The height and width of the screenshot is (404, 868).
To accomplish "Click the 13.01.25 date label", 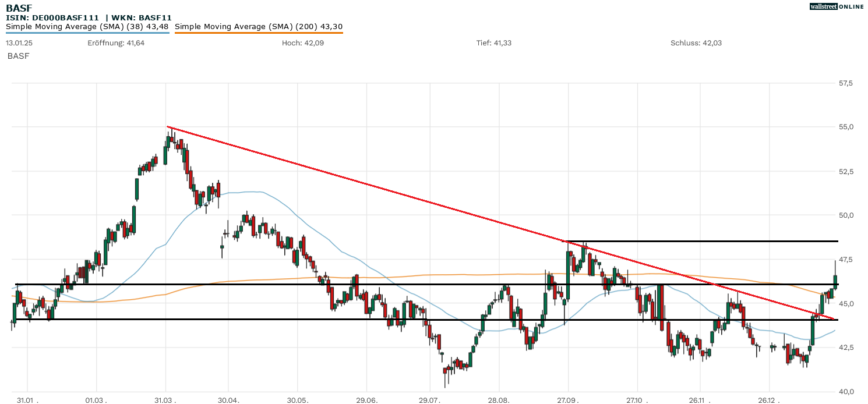I will click(19, 43).
